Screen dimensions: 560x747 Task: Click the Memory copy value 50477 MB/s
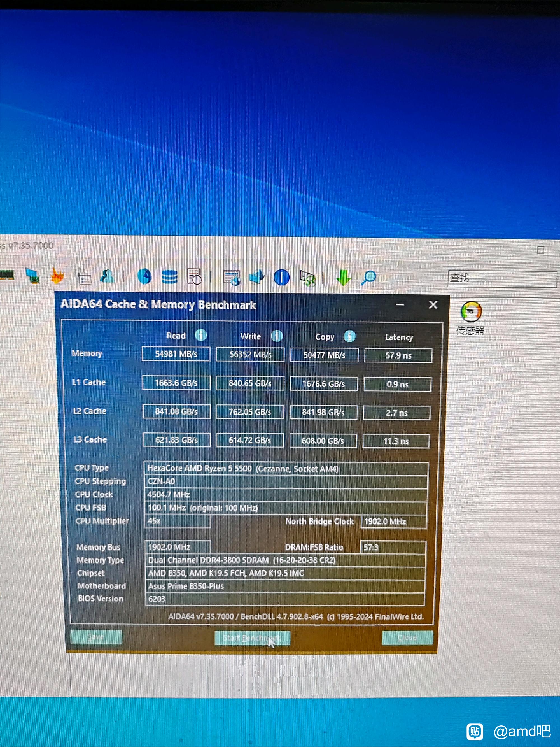pos(324,355)
